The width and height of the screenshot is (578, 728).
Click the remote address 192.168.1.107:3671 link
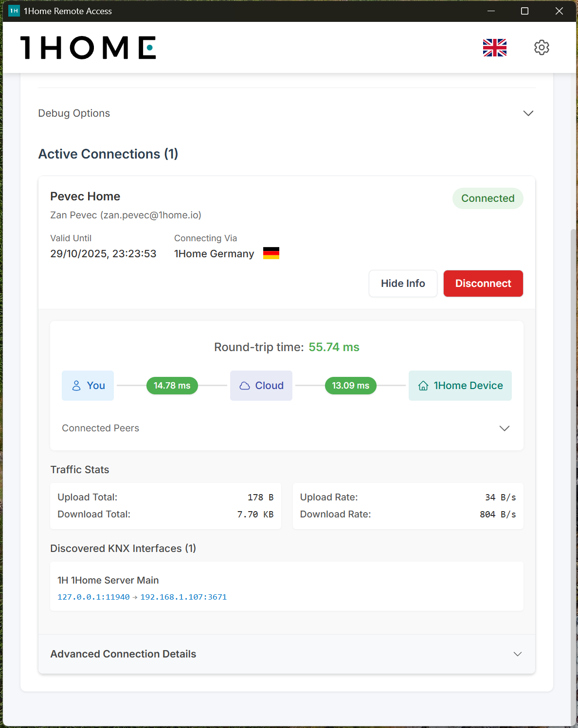click(x=183, y=597)
